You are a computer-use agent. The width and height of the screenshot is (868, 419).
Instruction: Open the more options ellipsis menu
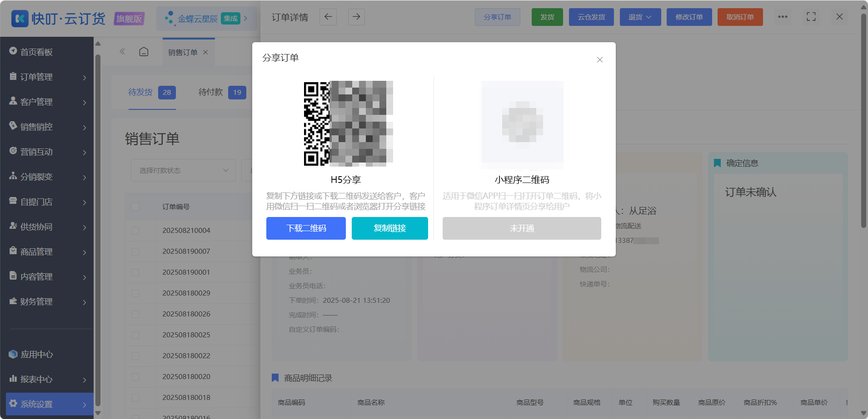point(783,17)
